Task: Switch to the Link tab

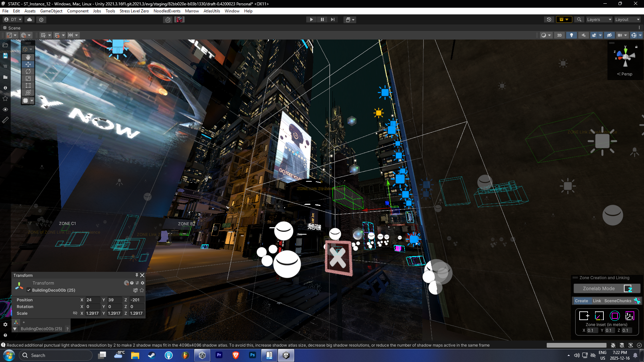Action: 597,301
